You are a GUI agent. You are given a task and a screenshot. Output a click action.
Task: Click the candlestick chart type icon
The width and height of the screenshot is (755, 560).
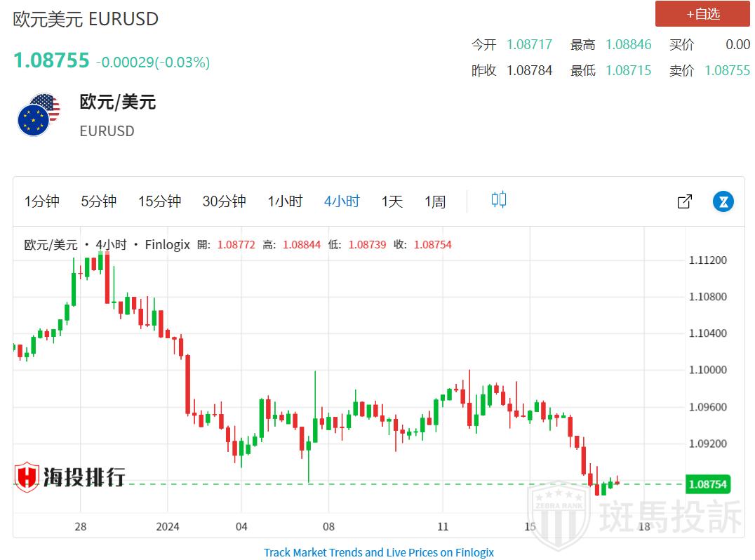498,201
